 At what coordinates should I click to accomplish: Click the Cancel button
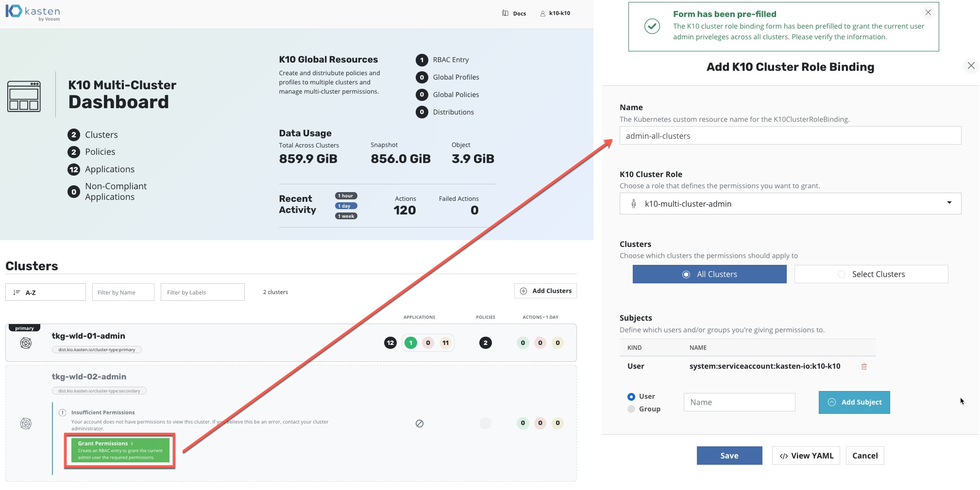(x=865, y=456)
